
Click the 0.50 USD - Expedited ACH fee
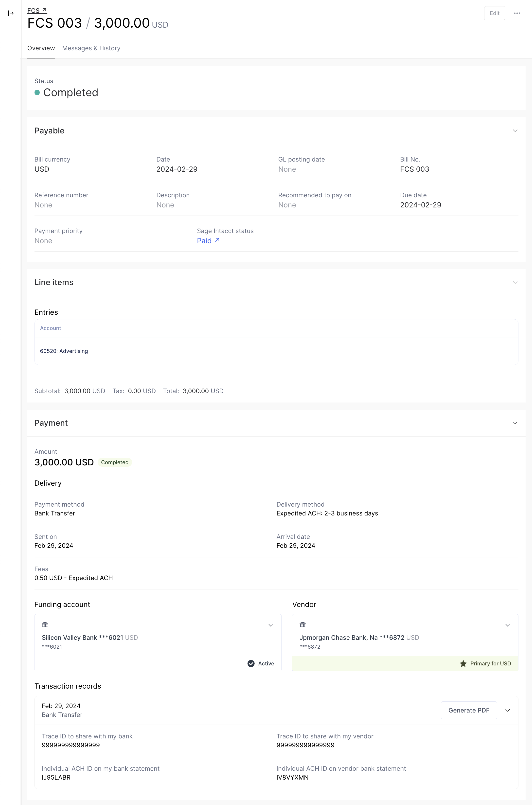74,578
